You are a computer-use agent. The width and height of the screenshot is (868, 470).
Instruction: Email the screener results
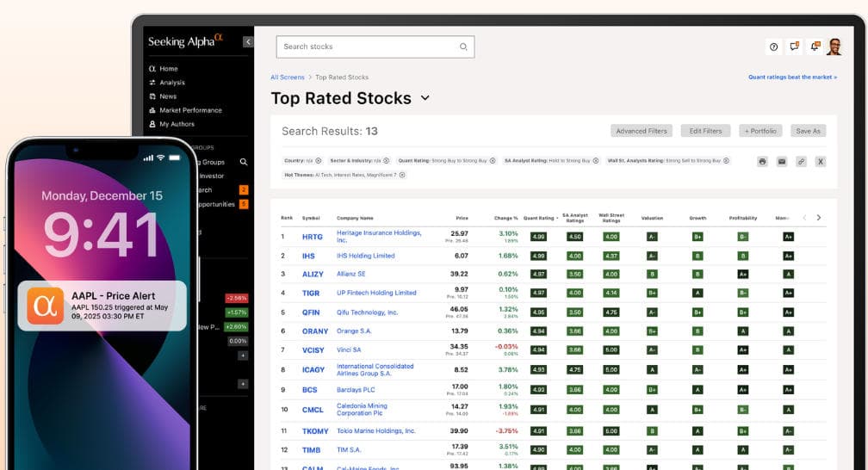pyautogui.click(x=782, y=162)
